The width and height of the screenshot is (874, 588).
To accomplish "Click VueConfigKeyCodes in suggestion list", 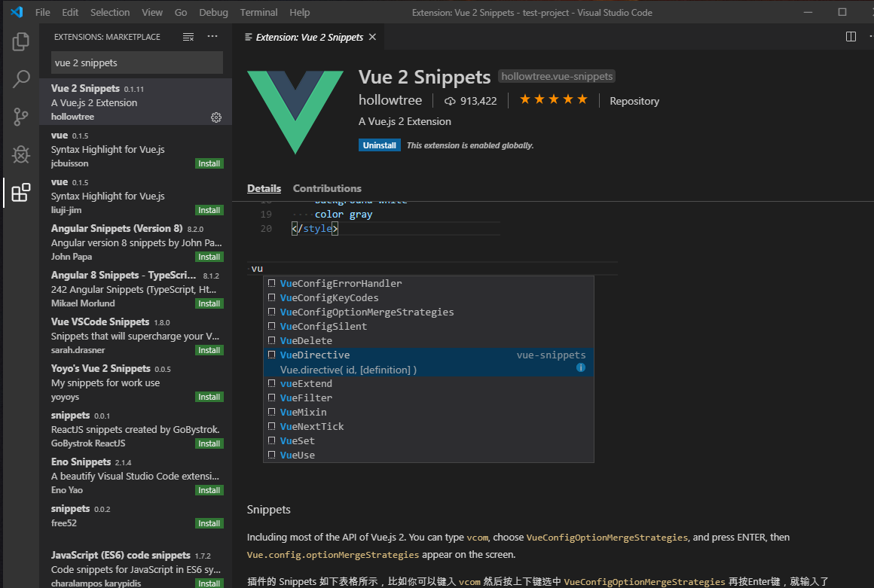I will (428, 298).
